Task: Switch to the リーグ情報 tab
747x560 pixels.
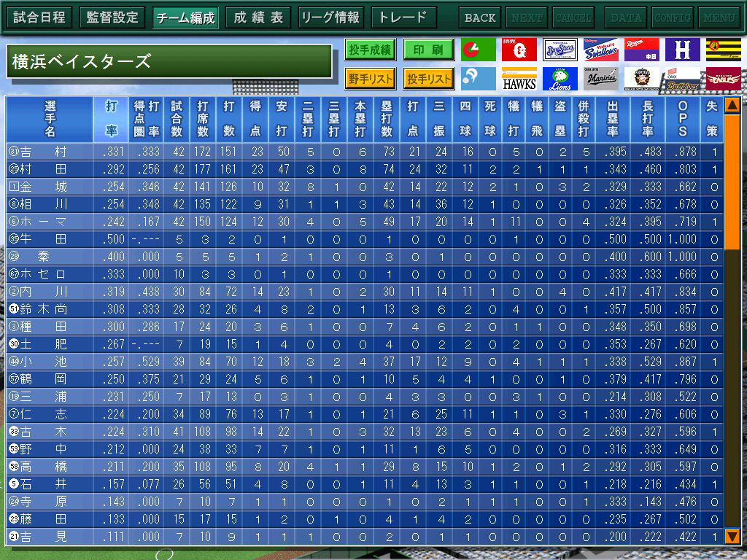Action: [x=330, y=17]
